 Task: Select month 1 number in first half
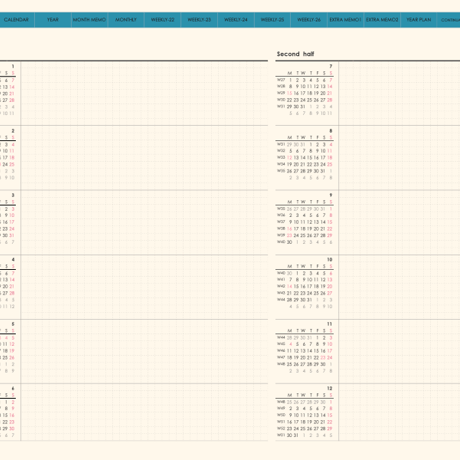tap(13, 66)
